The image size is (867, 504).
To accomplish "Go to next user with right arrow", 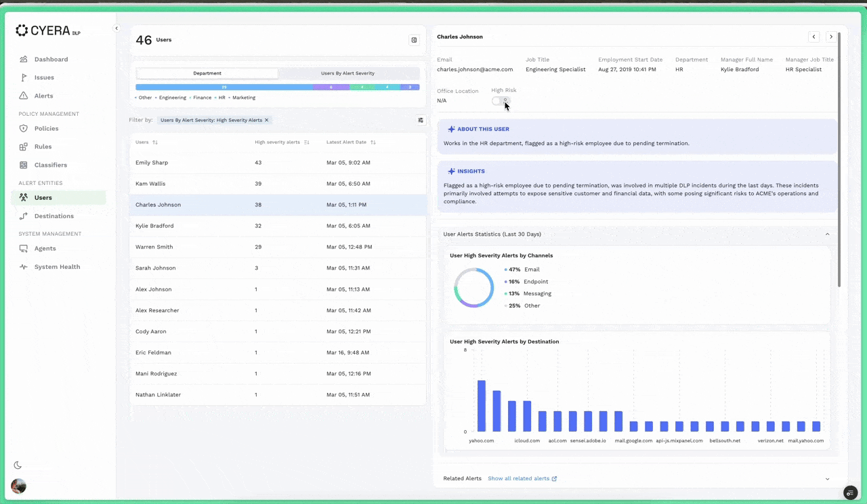I will [830, 37].
